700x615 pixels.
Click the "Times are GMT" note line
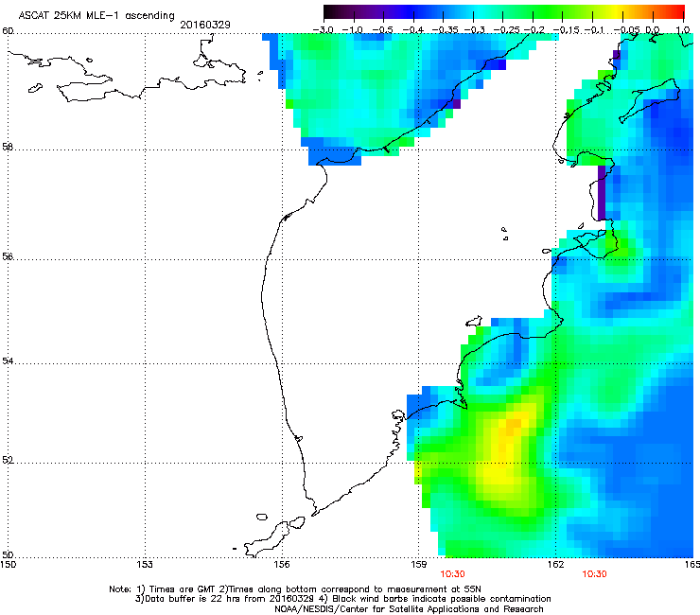[295, 589]
